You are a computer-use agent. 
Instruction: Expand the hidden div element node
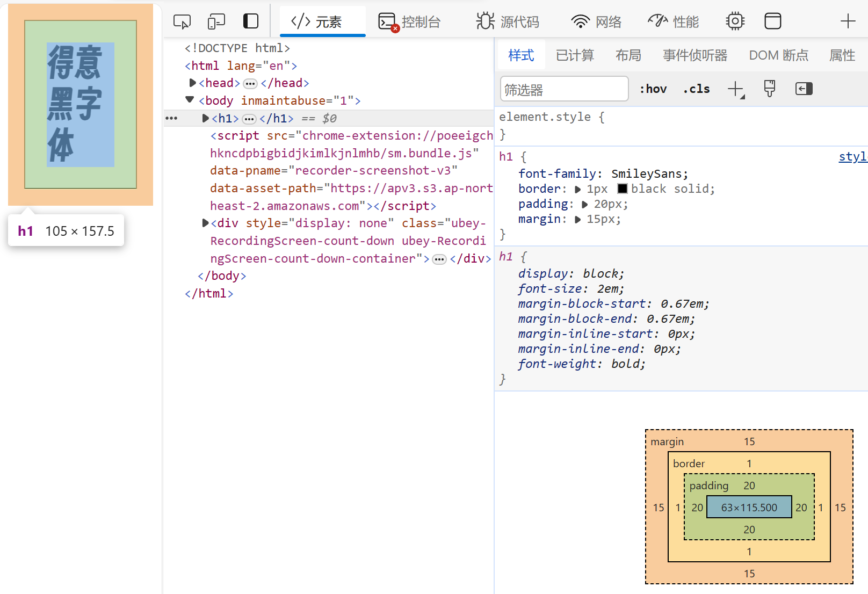click(x=205, y=223)
